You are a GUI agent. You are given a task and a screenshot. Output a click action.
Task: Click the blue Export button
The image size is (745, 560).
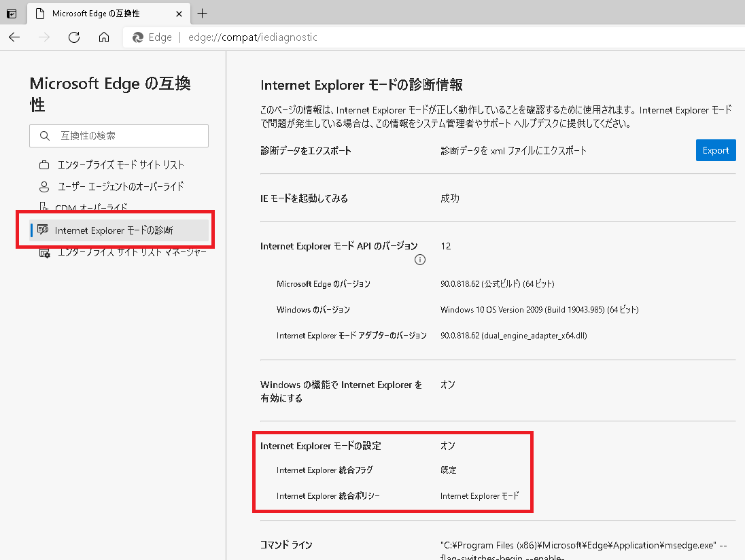click(x=715, y=150)
